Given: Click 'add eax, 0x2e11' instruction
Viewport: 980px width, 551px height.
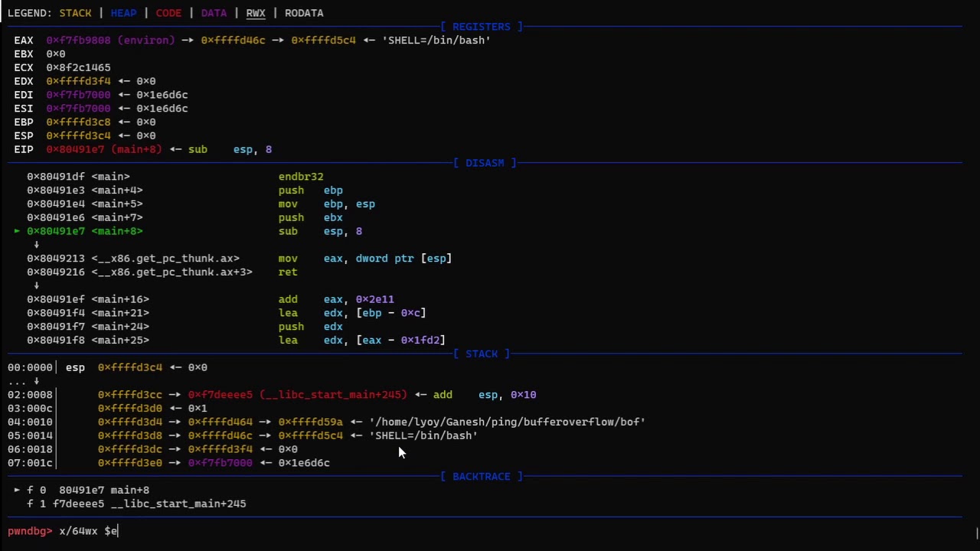Looking at the screenshot, I should pyautogui.click(x=336, y=299).
